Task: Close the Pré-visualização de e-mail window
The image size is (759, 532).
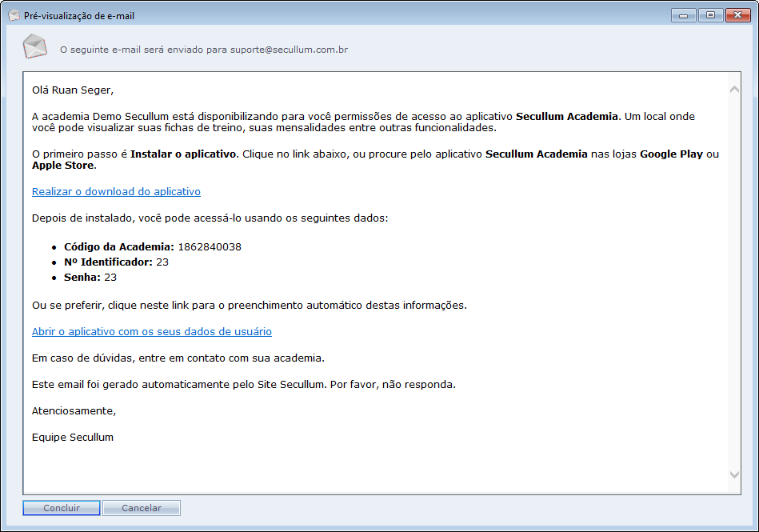Action: [x=738, y=14]
